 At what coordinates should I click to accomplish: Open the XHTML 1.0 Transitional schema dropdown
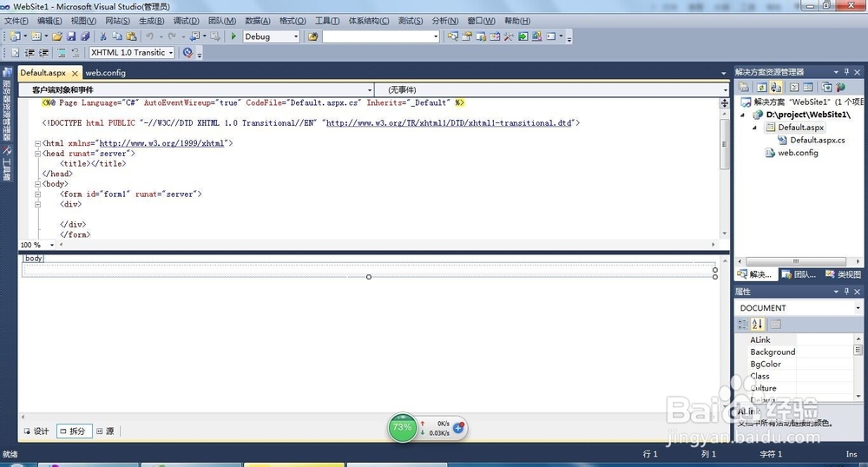tap(171, 53)
